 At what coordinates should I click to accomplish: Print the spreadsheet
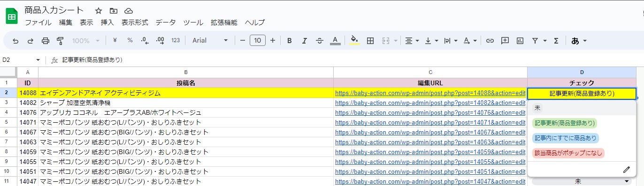(x=46, y=41)
